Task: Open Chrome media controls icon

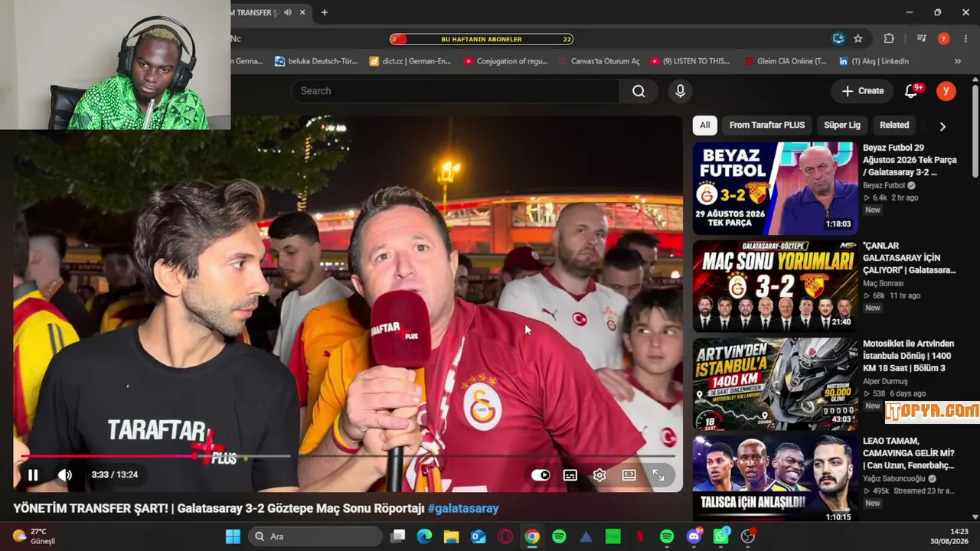Action: click(922, 38)
